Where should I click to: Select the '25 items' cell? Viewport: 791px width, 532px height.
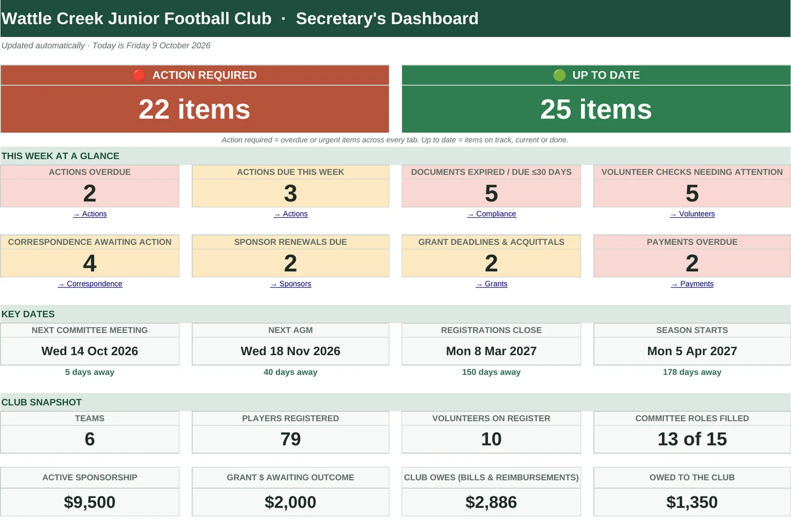[x=596, y=109]
